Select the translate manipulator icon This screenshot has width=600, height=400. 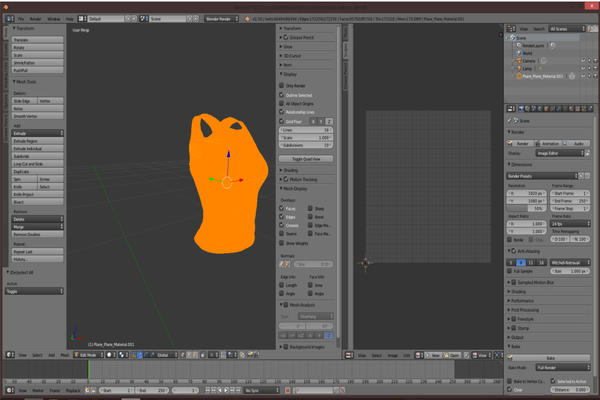pos(140,355)
